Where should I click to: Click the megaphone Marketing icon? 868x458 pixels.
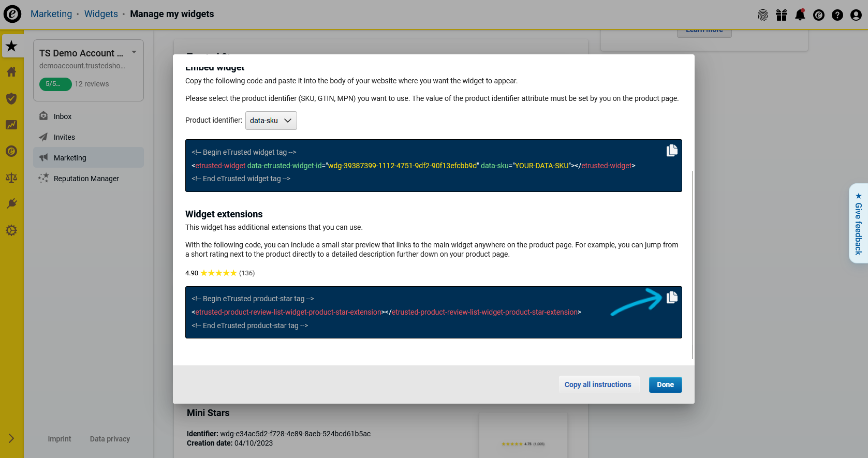(43, 157)
